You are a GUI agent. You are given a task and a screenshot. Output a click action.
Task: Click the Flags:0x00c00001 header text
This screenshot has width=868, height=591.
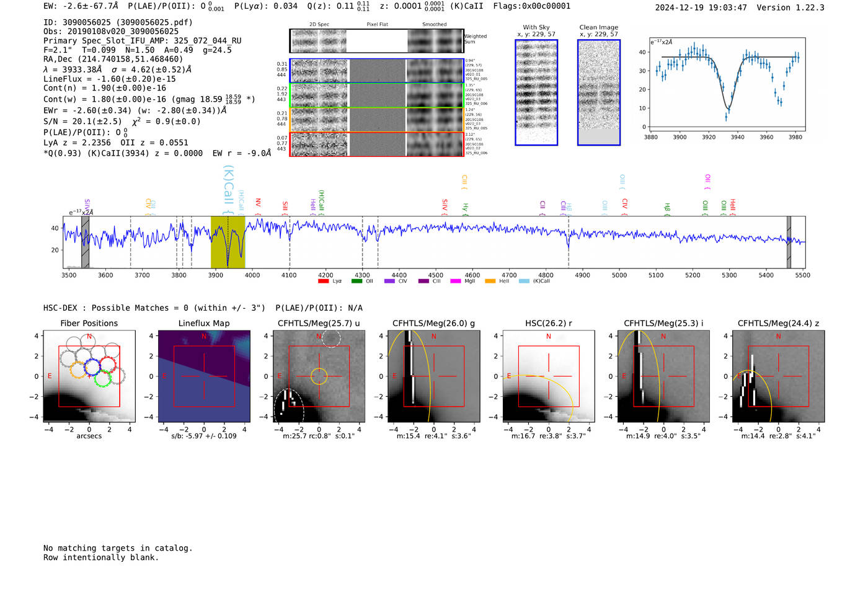pyautogui.click(x=531, y=6)
